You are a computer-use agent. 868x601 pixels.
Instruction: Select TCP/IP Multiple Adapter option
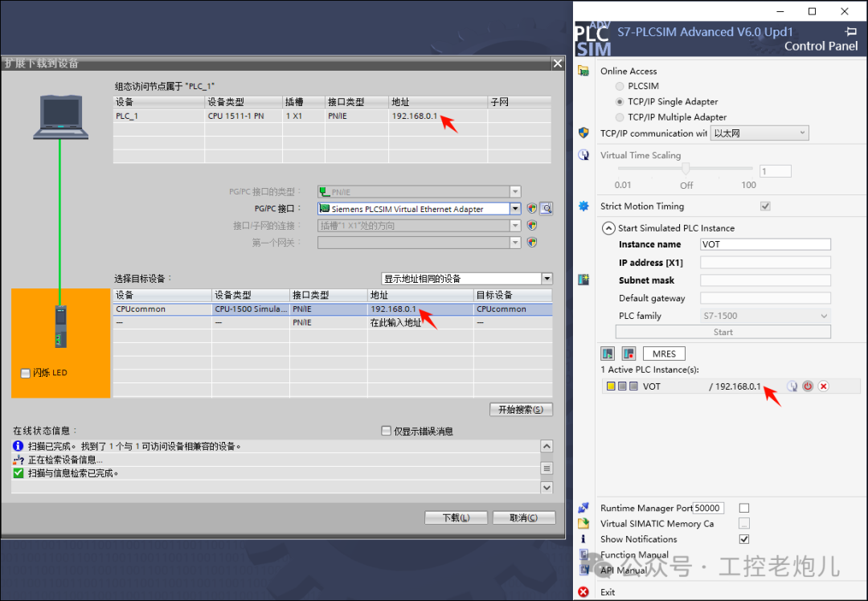pyautogui.click(x=620, y=117)
